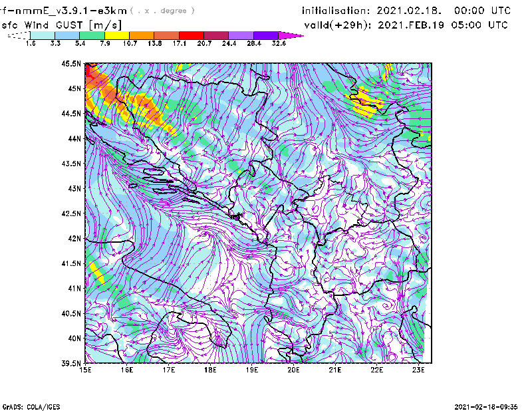
Task: Click the 45N latitude label
Action: (x=74, y=88)
